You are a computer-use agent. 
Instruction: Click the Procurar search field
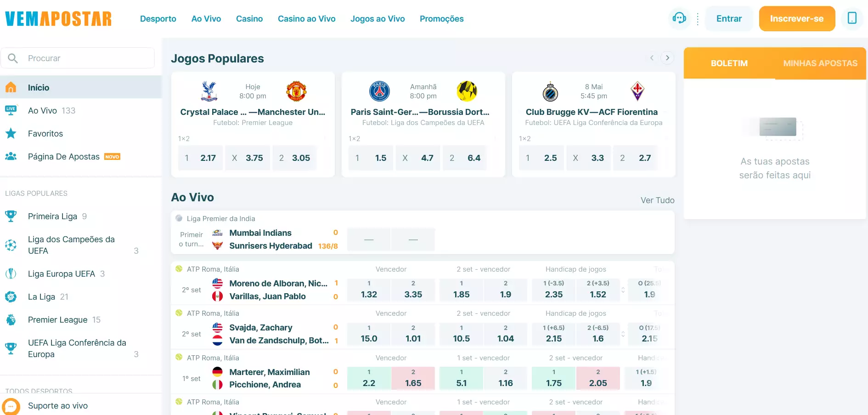pos(78,58)
